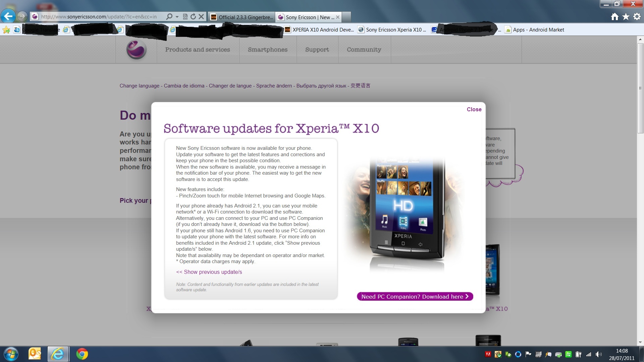Click Need PC Companion Download here button
The height and width of the screenshot is (362, 644).
pos(415,297)
